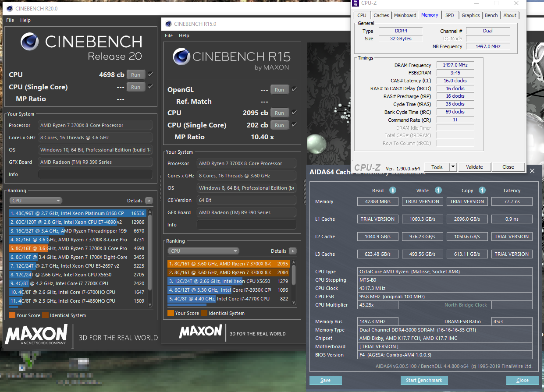Close the AIDA64 benchmark window with X
Screen dimensions: 544x392
tap(532, 171)
